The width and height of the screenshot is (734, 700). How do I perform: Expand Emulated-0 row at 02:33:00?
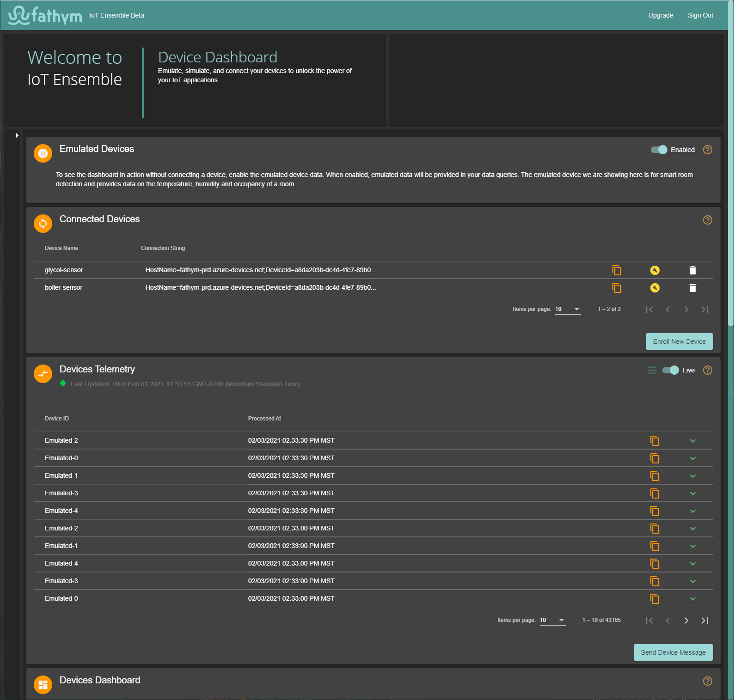click(692, 599)
